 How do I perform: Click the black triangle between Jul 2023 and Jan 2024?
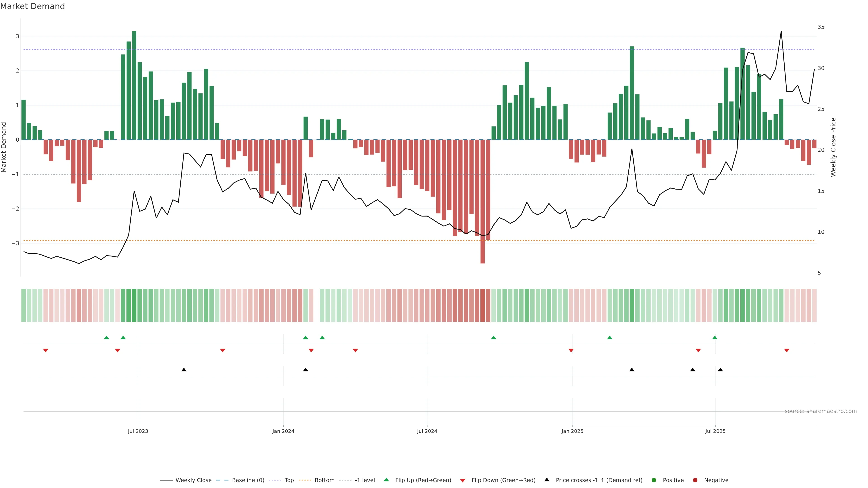point(184,370)
